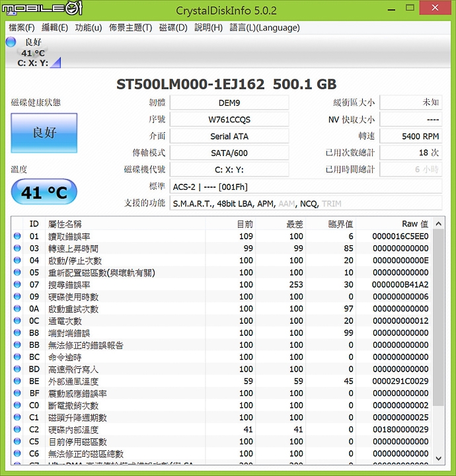Open the 說明(H) menu

pyautogui.click(x=208, y=28)
